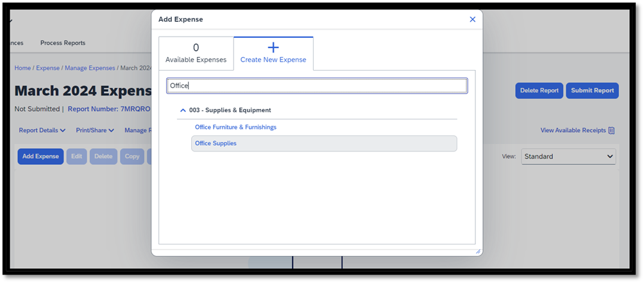The image size is (644, 283).
Task: Click the expense type search field
Action: point(317,85)
